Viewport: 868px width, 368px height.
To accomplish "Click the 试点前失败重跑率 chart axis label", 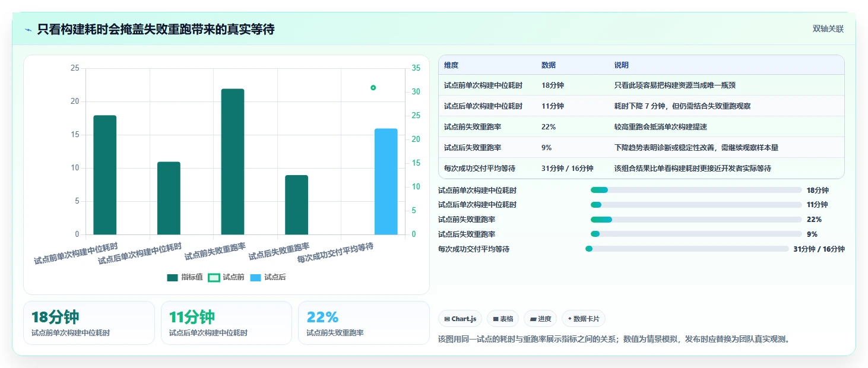I will (216, 252).
